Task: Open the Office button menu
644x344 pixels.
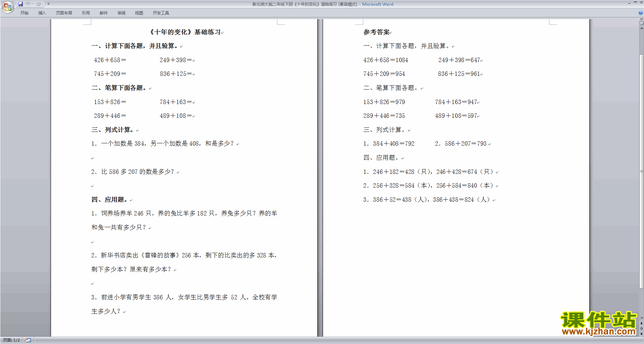Action: (7, 7)
